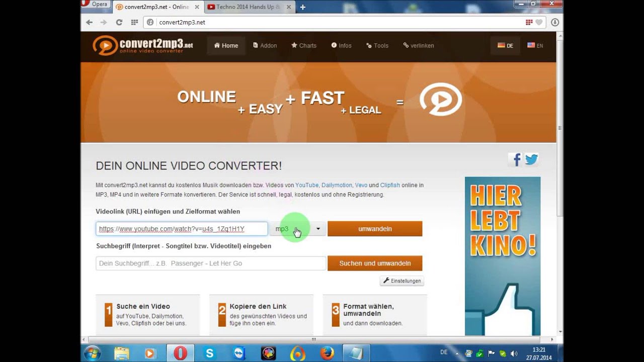This screenshot has height=362, width=644.
Task: Open the Speed Dial grid icon
Action: tap(134, 22)
